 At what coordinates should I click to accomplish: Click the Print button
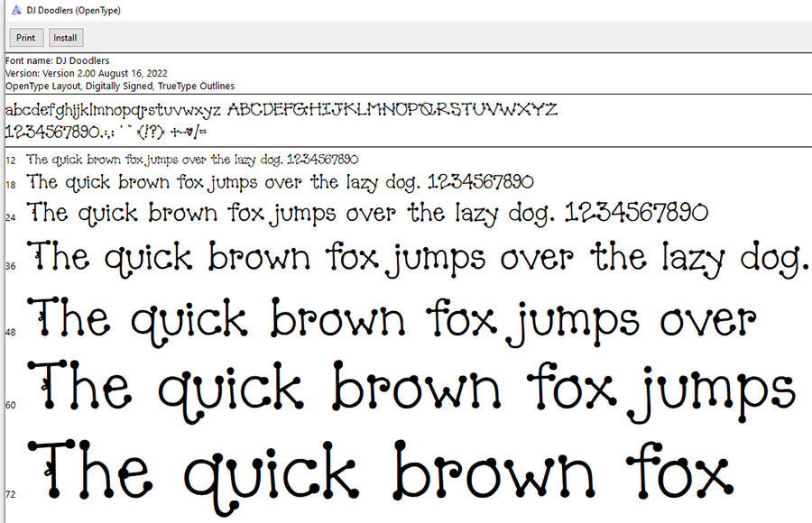coord(26,38)
